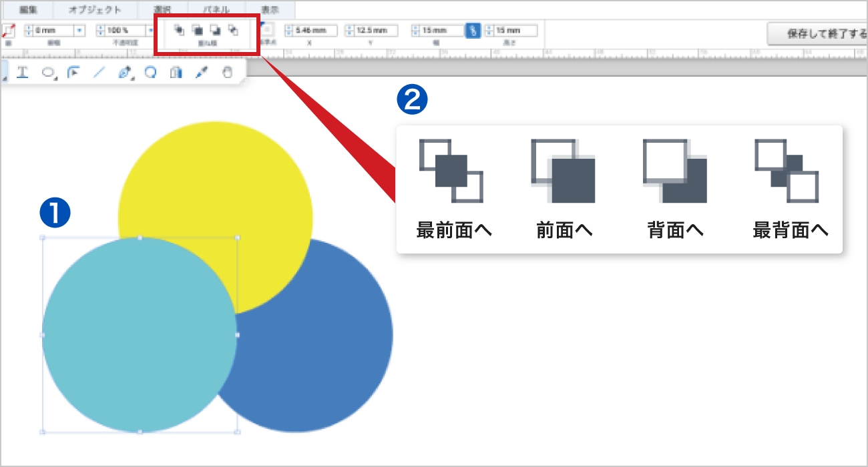The height and width of the screenshot is (467, 868).
Task: Select the Line tool
Action: pyautogui.click(x=99, y=73)
